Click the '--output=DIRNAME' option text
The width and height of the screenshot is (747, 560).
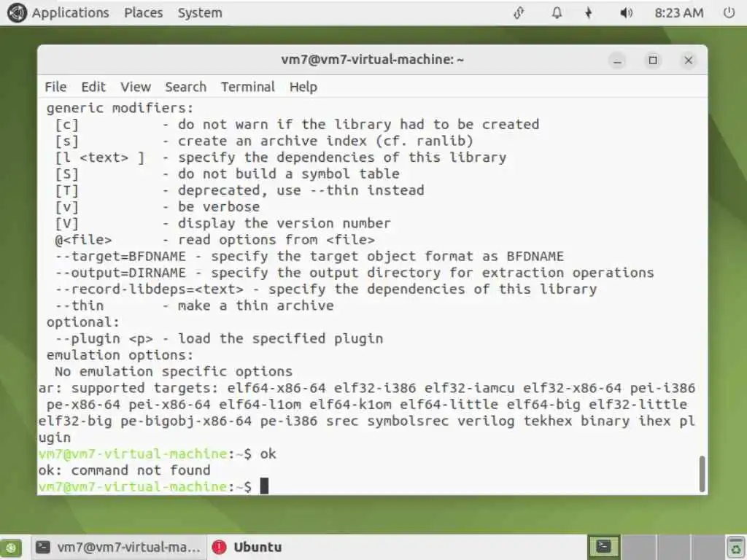coord(120,273)
